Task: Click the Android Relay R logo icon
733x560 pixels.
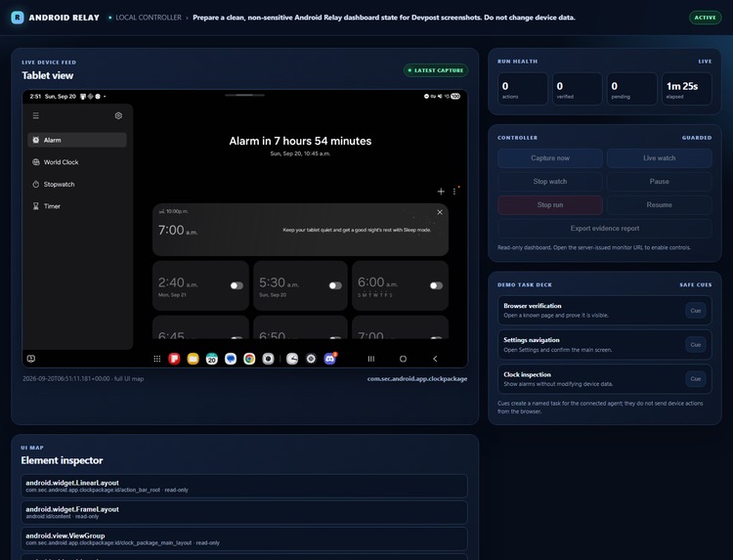Action: 18,18
